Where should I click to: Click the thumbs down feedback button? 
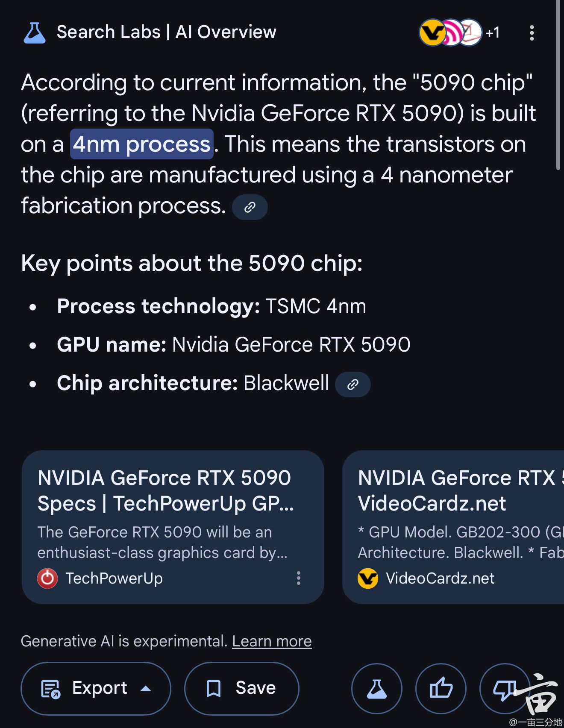pyautogui.click(x=504, y=688)
